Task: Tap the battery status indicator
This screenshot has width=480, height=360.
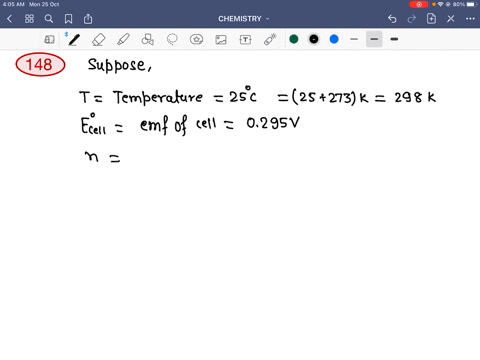Action: (471, 4)
